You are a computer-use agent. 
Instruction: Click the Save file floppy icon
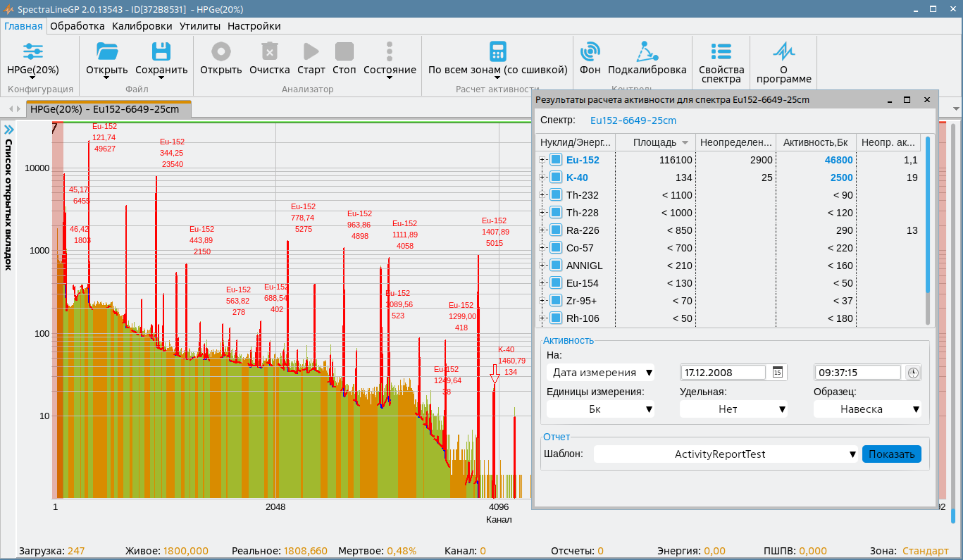point(161,52)
